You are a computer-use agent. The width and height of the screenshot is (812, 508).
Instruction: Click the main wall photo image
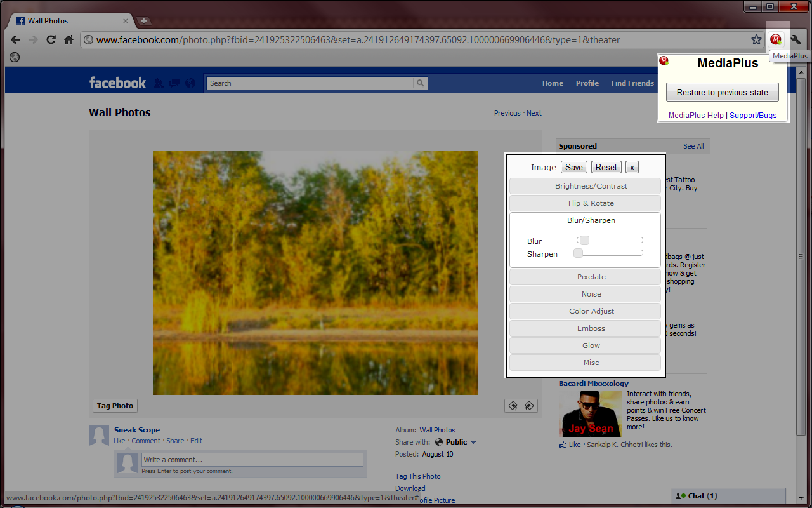(x=315, y=273)
